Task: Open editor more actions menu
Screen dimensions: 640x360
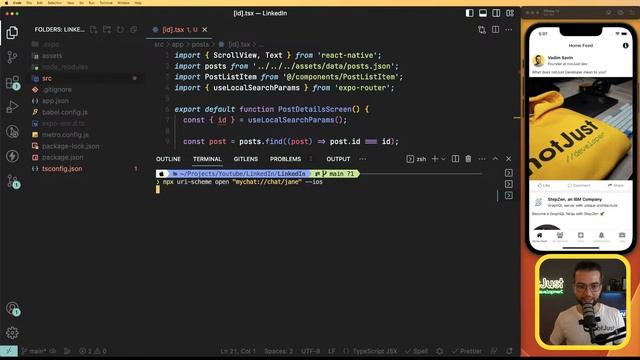Action: [509, 29]
